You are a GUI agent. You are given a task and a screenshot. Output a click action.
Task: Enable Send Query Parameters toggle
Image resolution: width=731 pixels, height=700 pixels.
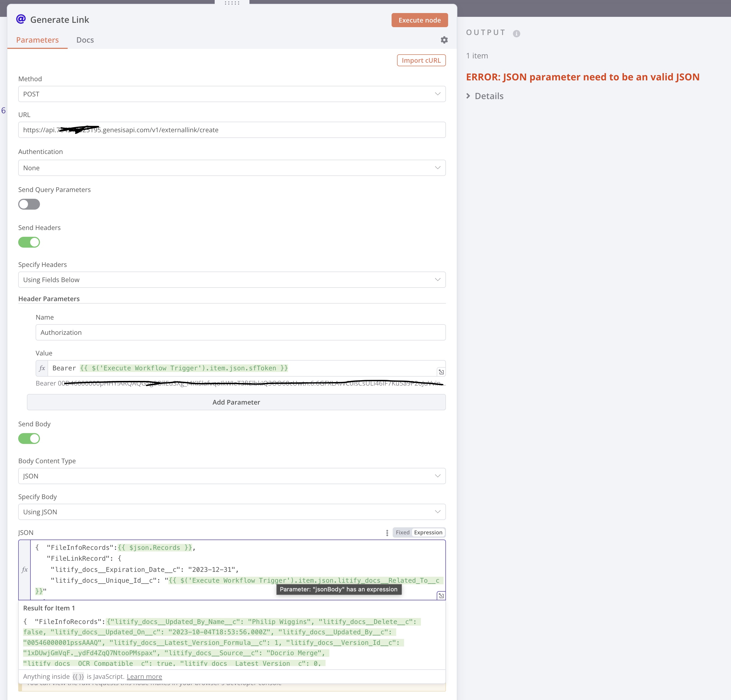pos(29,204)
